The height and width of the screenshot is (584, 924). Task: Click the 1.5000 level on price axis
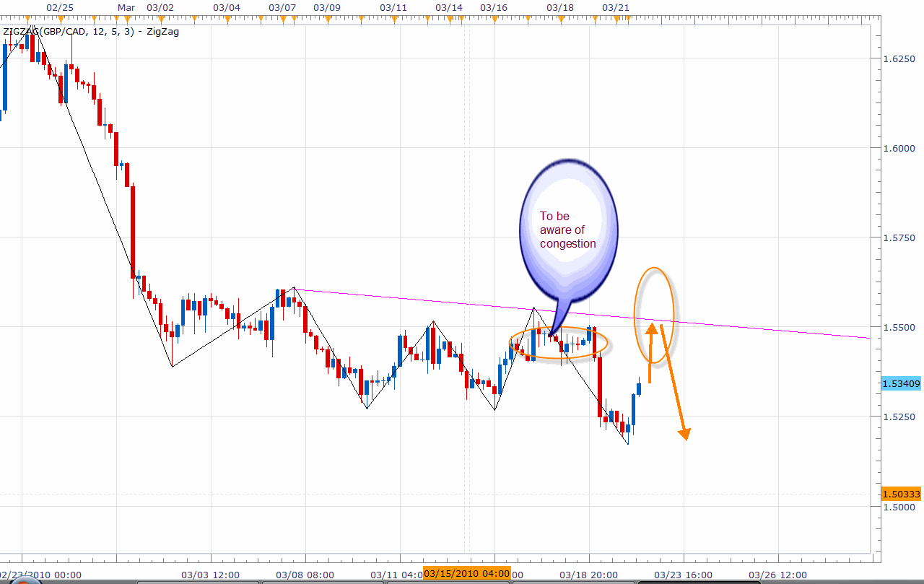(x=899, y=507)
